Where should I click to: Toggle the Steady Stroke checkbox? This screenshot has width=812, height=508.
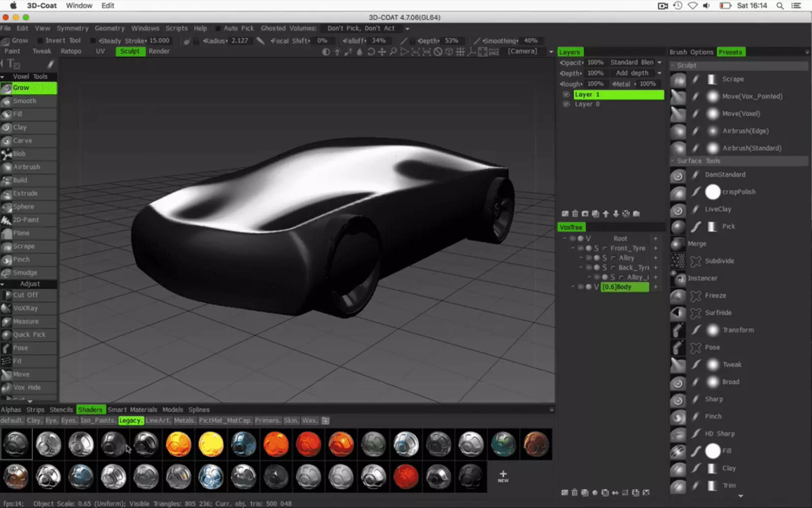click(93, 41)
